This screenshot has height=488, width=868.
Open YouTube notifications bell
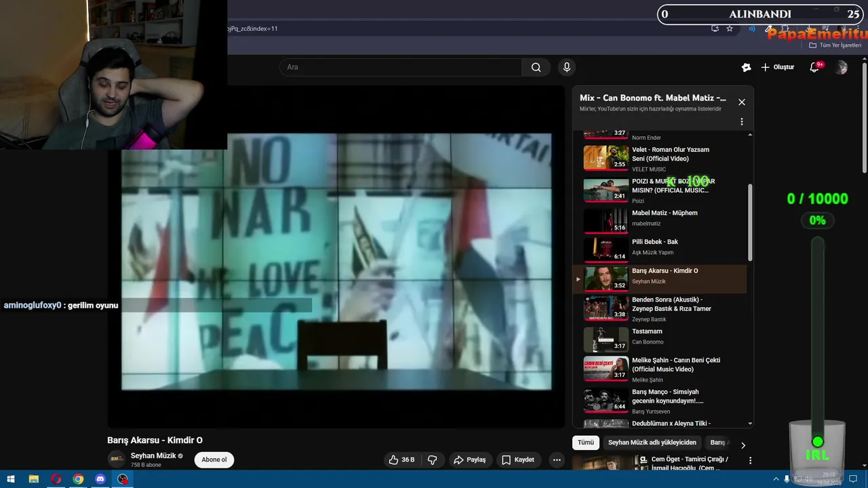(x=815, y=67)
